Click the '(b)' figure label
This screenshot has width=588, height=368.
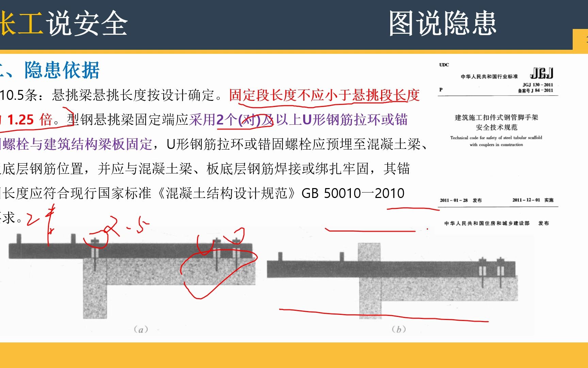click(398, 329)
